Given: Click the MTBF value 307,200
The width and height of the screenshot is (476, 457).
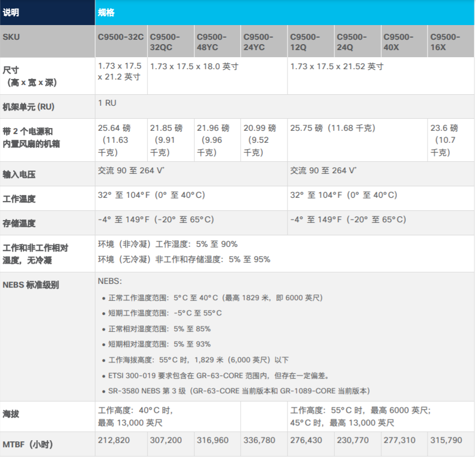Looking at the screenshot, I should pyautogui.click(x=166, y=440).
